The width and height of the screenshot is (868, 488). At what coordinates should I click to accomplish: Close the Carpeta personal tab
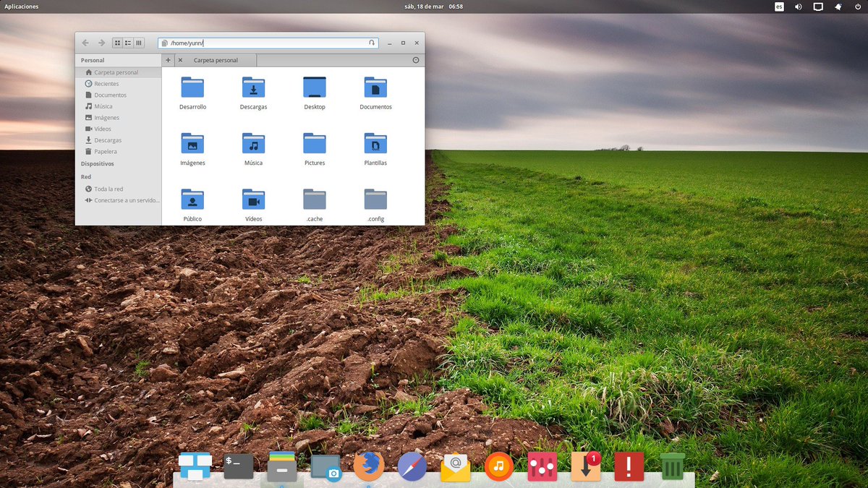(180, 60)
